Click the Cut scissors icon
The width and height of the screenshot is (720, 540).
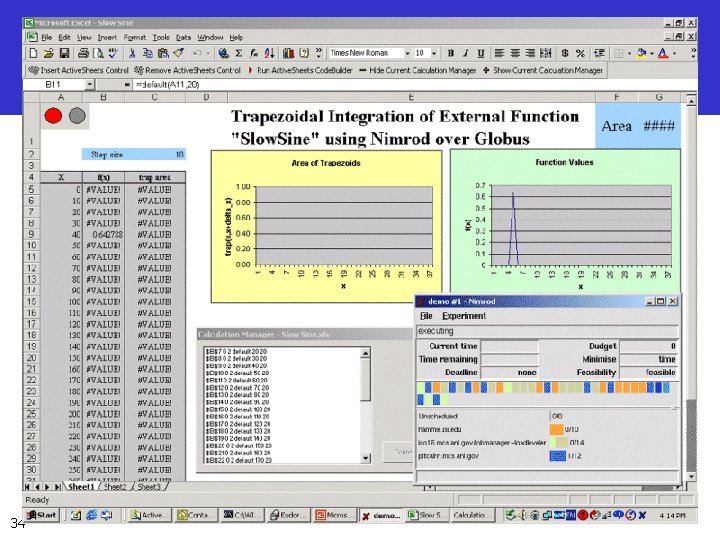pyautogui.click(x=132, y=53)
